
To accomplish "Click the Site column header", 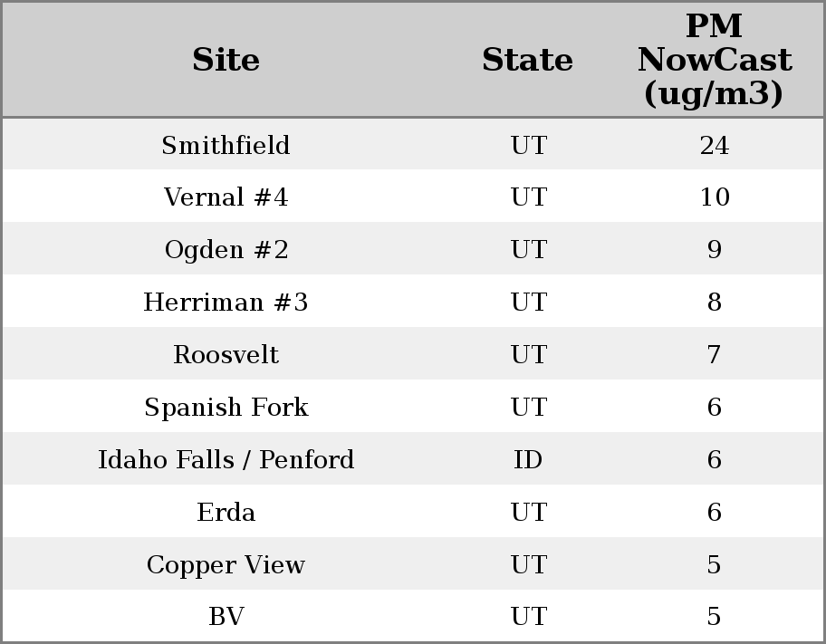I will pos(226,60).
